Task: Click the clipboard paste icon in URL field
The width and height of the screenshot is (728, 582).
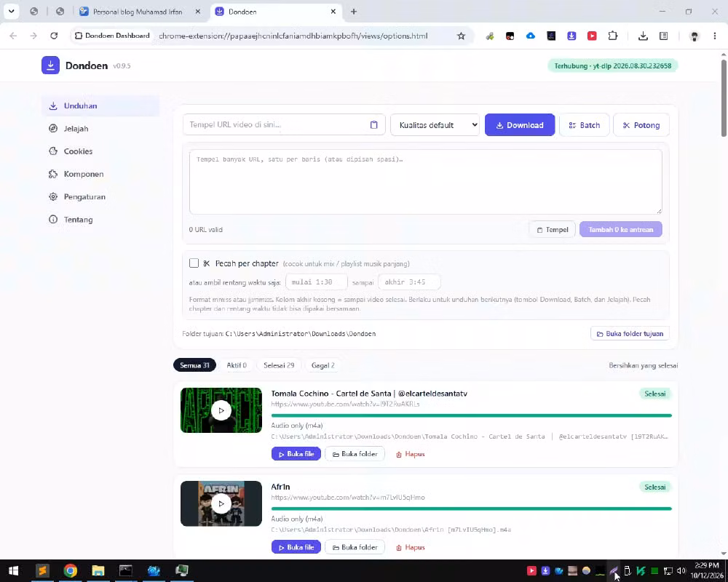Action: [x=373, y=125]
